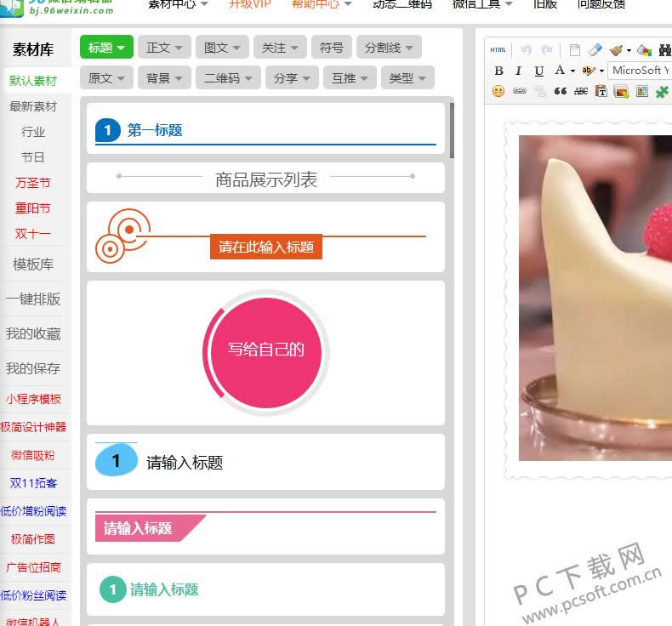Image resolution: width=672 pixels, height=626 pixels.
Task: Select the format brush icon
Action: [616, 50]
